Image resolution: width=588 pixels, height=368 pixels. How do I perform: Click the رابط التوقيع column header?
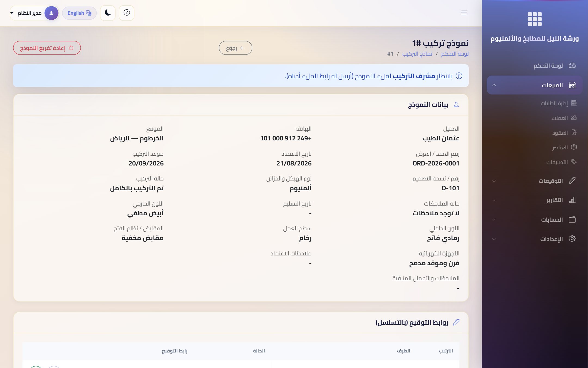click(174, 351)
